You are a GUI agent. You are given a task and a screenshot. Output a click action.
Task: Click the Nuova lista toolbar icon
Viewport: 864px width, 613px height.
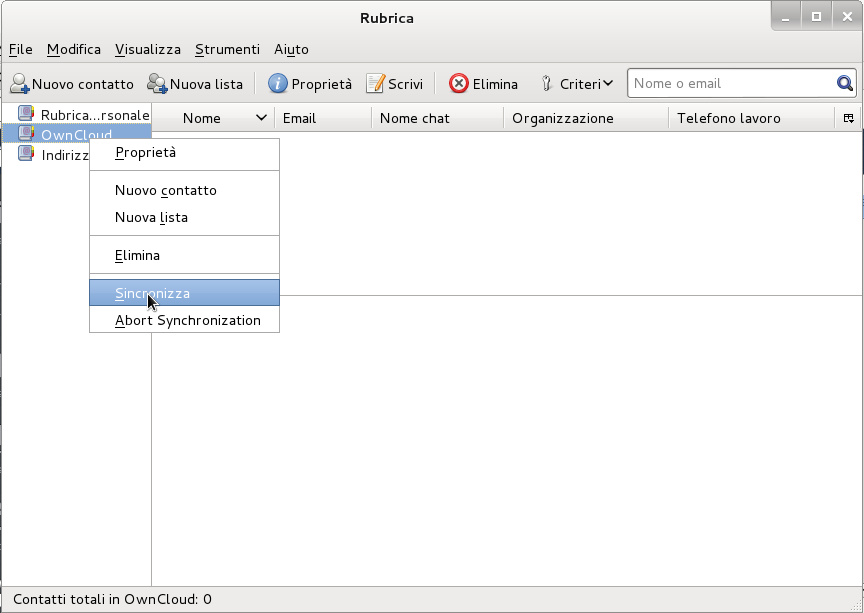(157, 84)
